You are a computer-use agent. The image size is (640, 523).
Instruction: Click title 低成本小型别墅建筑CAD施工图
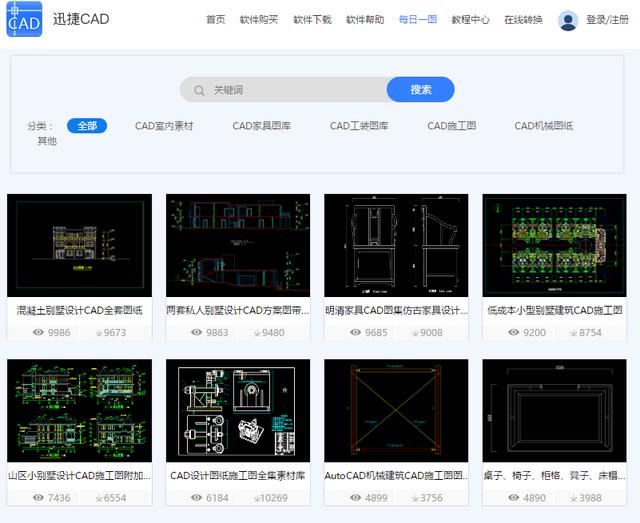coord(555,310)
